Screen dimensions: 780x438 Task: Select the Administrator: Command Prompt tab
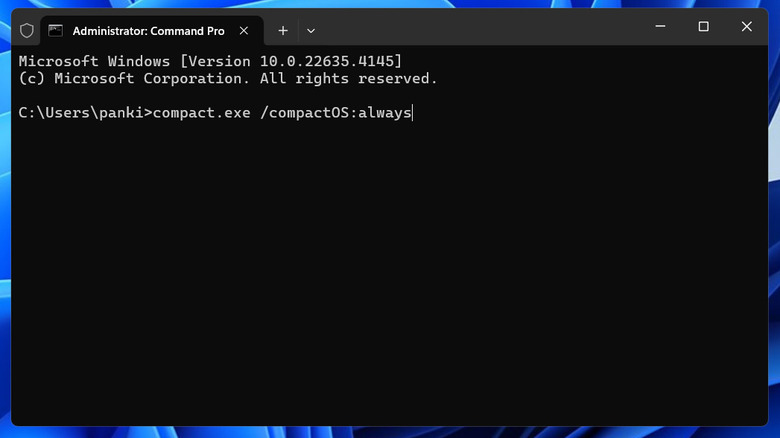pos(152,31)
